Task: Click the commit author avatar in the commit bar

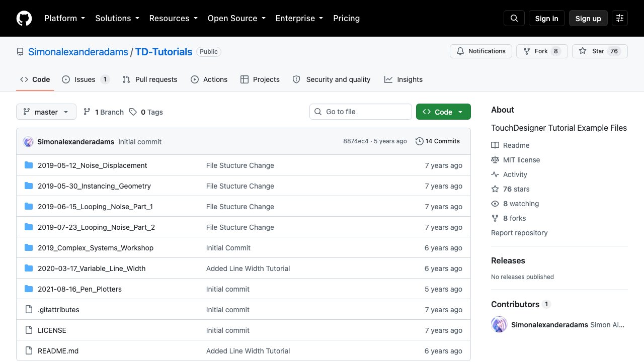Action: click(28, 142)
